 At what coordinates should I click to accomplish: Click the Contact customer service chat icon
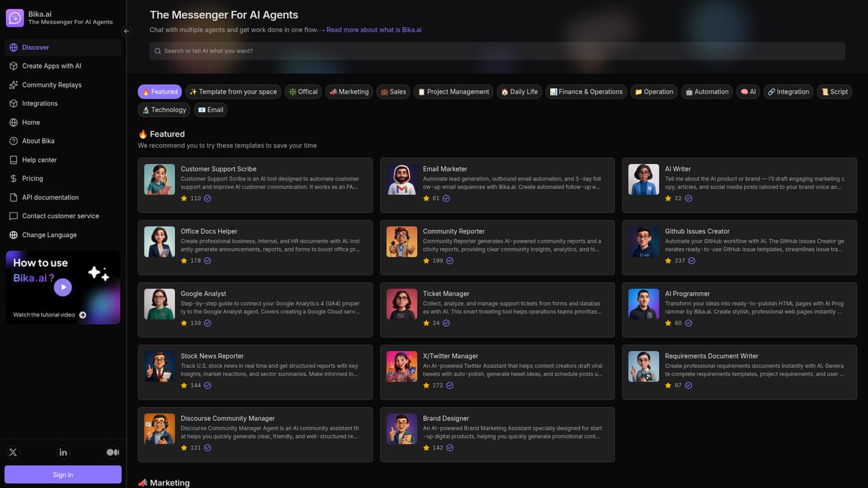tap(14, 216)
